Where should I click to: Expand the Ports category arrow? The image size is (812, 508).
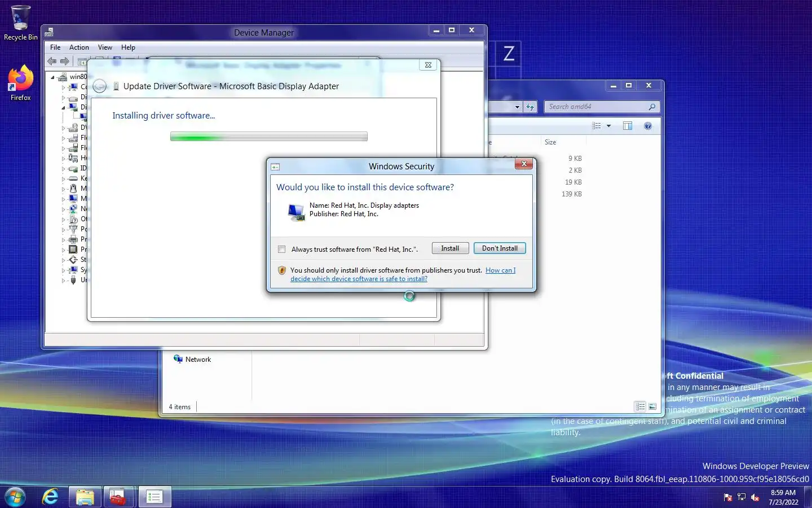pyautogui.click(x=63, y=229)
